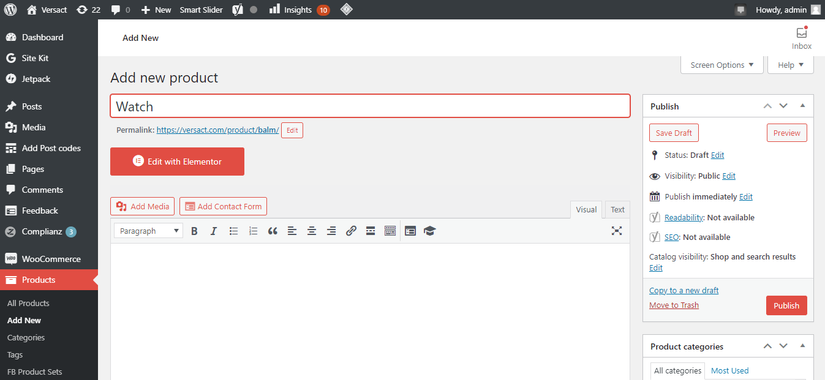Toggle italic formatting
825x380 pixels.
[x=214, y=231]
